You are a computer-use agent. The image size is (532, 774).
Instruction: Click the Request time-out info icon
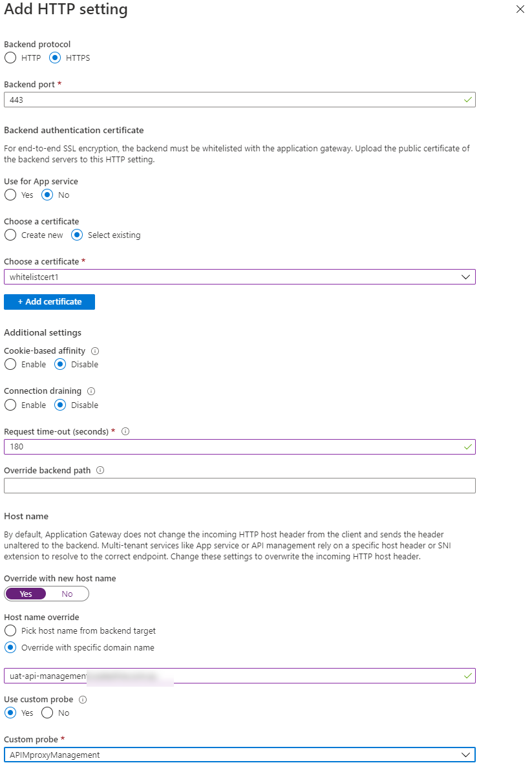click(125, 431)
